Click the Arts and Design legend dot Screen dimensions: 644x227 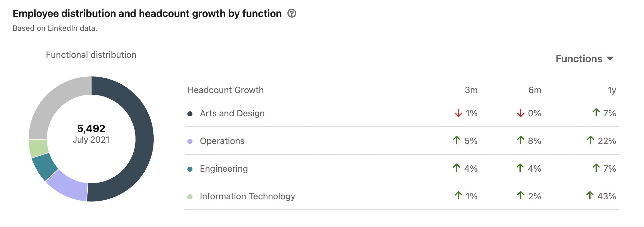(190, 113)
